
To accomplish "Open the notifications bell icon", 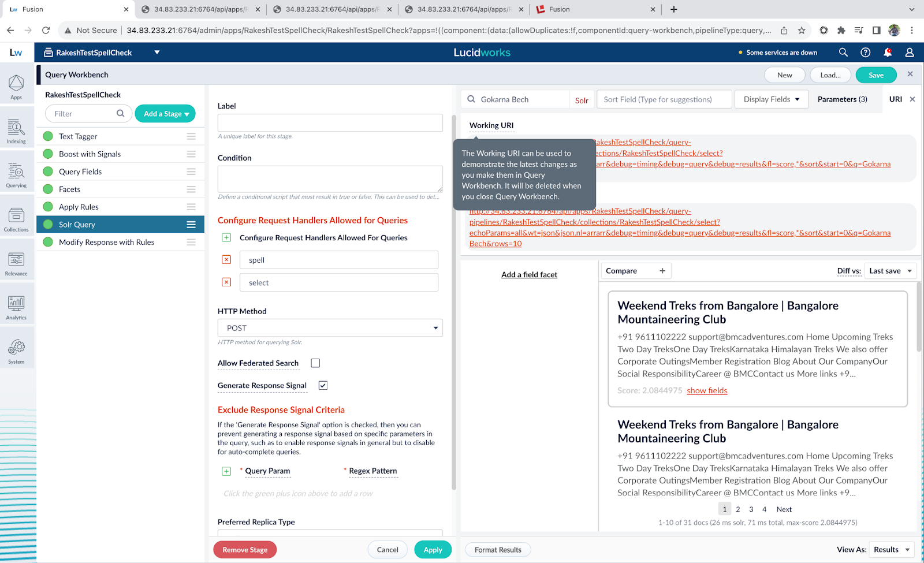I will pos(888,53).
